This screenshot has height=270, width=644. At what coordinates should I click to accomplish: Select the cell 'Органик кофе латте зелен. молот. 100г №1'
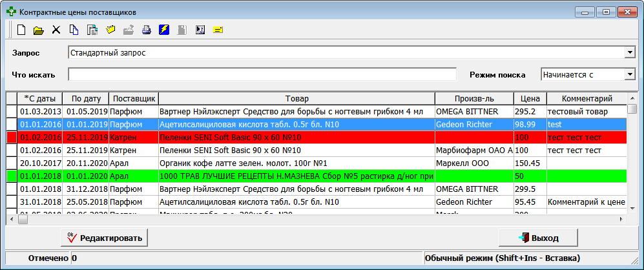point(296,163)
